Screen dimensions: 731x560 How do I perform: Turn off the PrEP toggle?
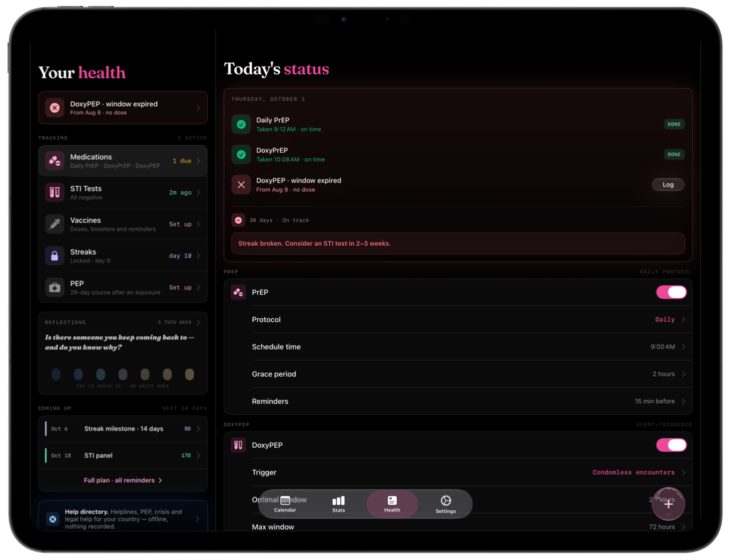(671, 292)
